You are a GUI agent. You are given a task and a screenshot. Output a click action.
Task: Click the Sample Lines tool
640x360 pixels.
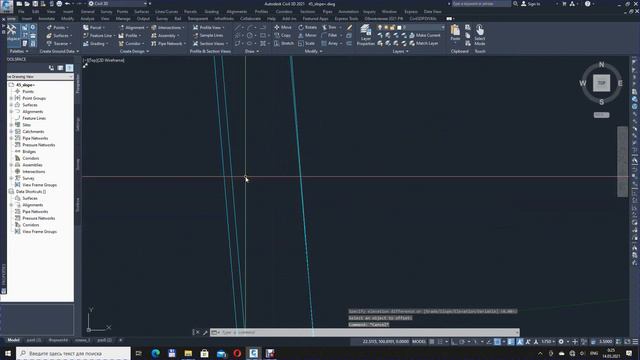pos(208,36)
